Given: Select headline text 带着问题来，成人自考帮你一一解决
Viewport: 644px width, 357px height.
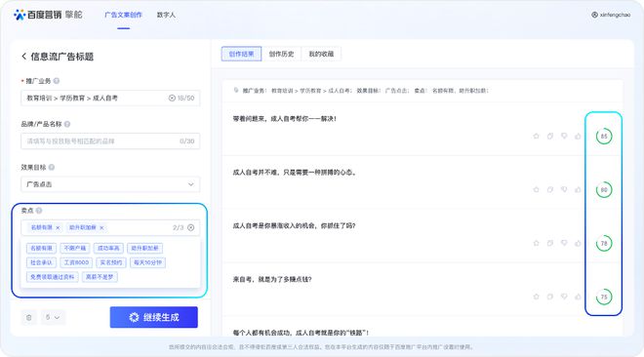Looking at the screenshot, I should (284, 119).
